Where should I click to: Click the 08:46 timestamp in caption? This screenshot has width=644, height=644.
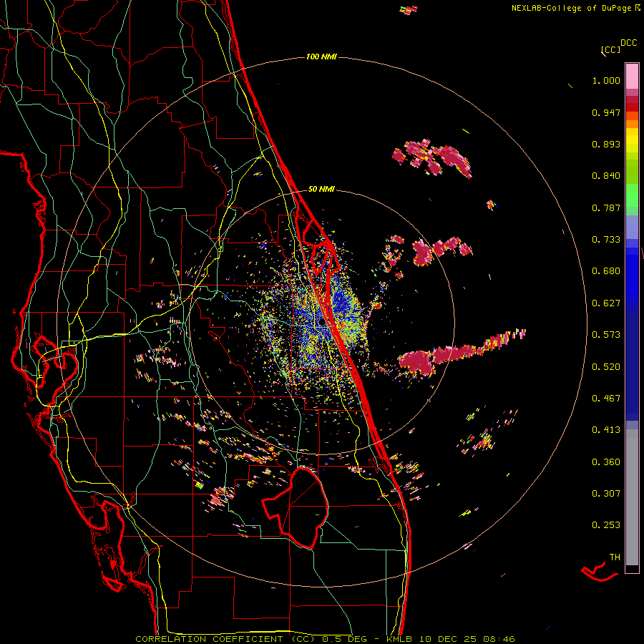[x=499, y=639]
